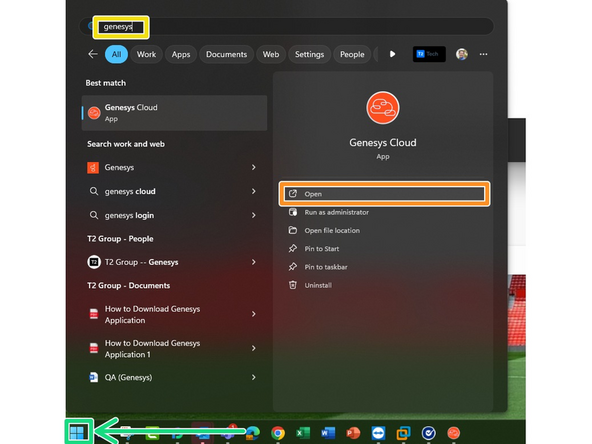
Task: Switch to the Documents filter tab
Action: click(x=226, y=54)
